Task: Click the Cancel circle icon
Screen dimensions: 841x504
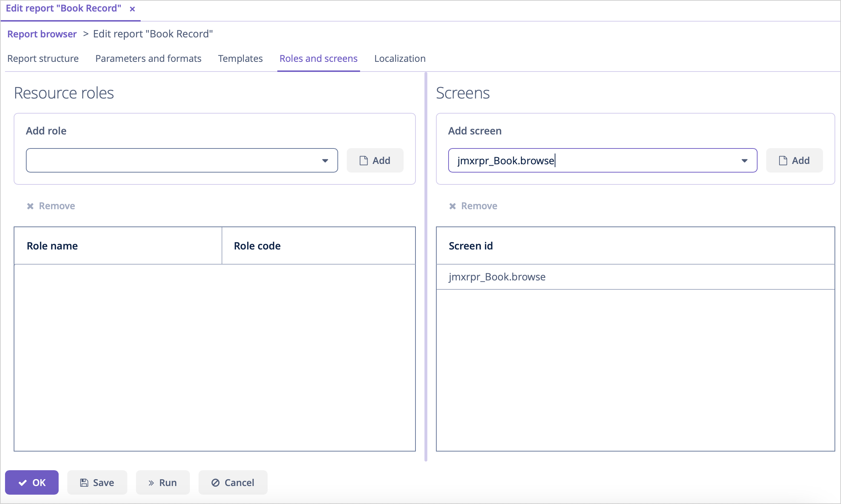Action: 214,482
